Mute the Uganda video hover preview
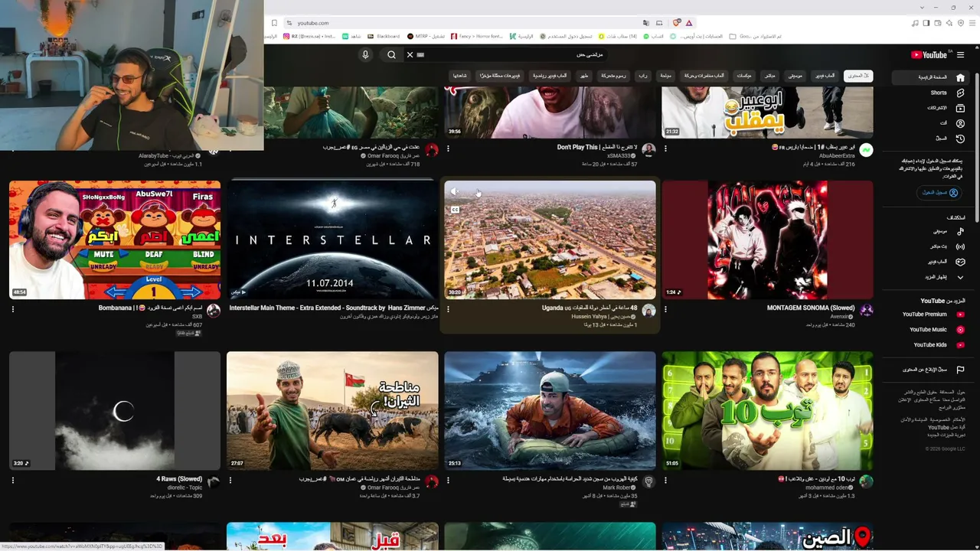Viewport: 980px width, 551px height. 455,192
